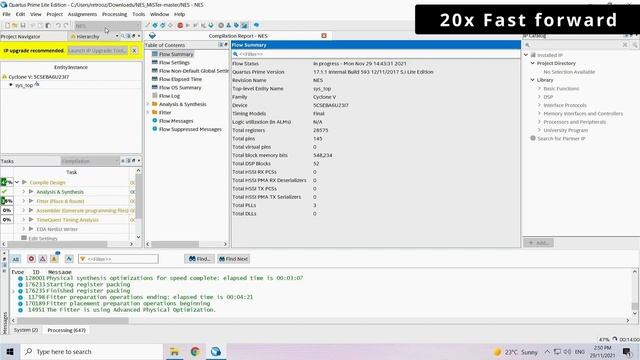Expand Analysis & Synthesis folder in Table of Contents
The height and width of the screenshot is (360, 640).
click(148, 104)
